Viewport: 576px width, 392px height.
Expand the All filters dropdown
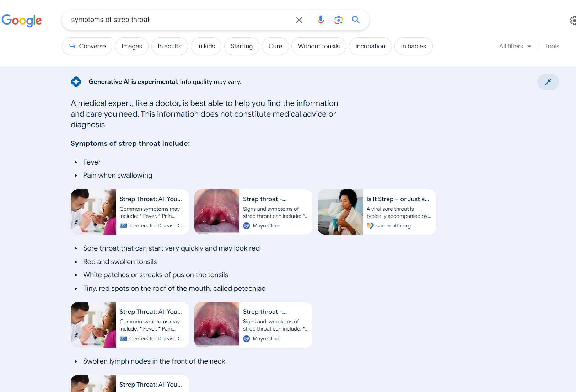[515, 46]
